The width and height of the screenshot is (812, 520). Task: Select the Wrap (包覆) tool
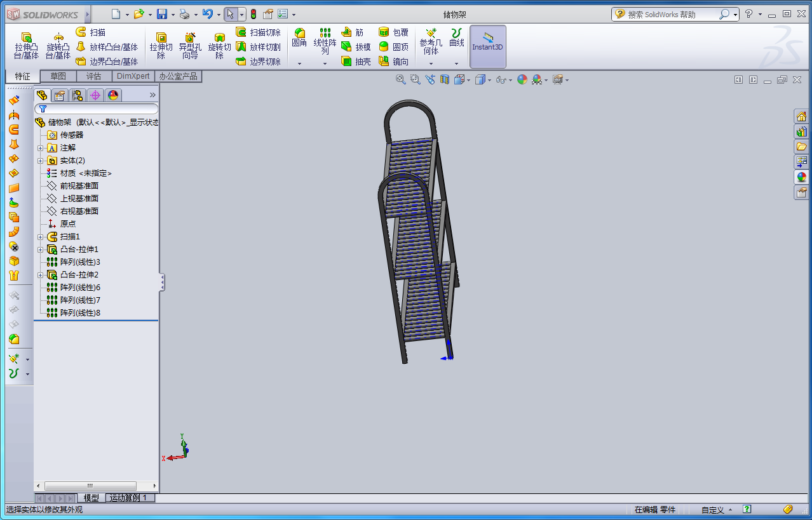393,32
